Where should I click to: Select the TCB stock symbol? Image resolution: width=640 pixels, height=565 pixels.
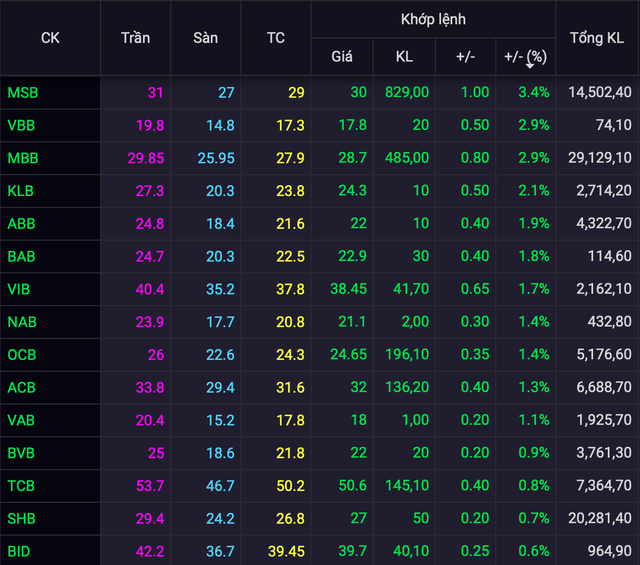point(21,485)
